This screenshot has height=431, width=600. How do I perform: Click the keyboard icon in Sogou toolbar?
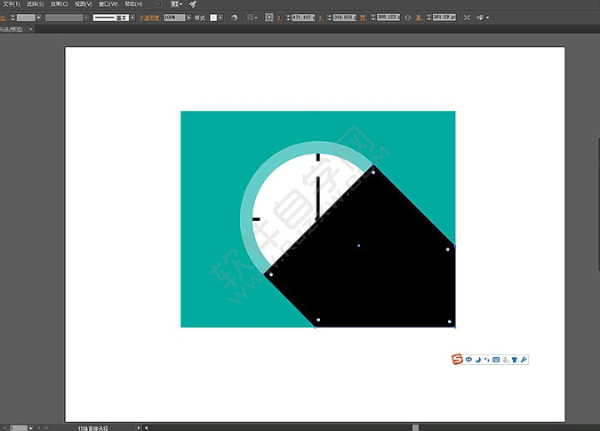pos(496,359)
